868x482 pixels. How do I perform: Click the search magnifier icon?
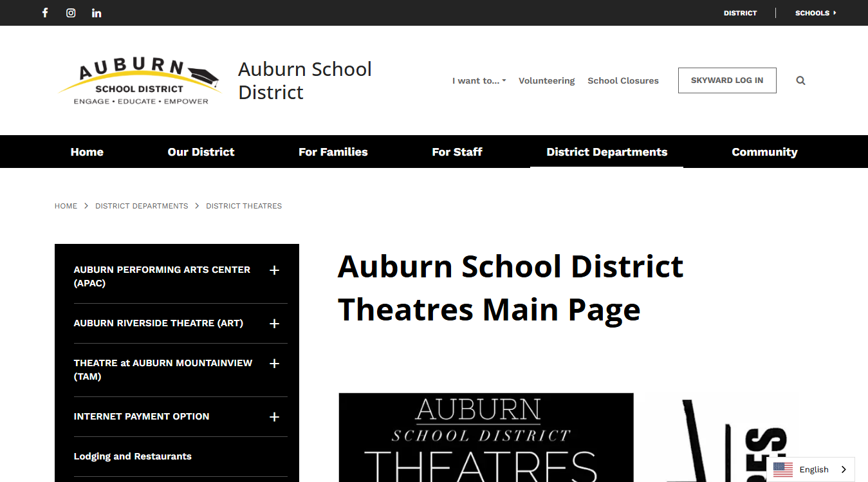(x=800, y=80)
